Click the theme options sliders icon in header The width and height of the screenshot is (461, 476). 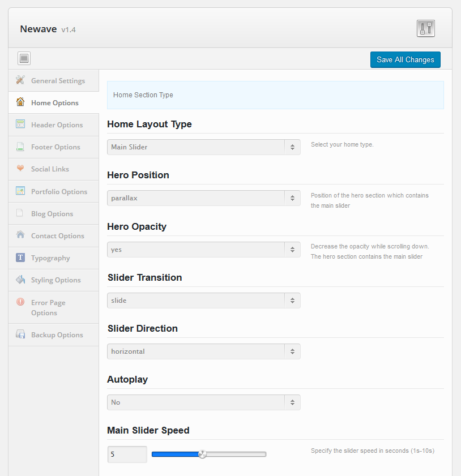pos(425,28)
